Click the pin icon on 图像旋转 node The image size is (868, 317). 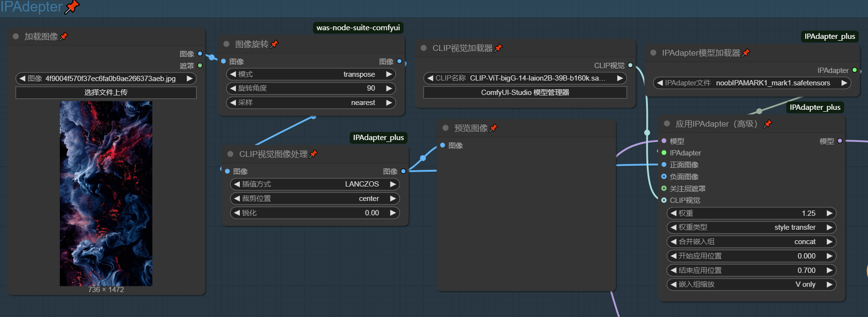point(274,44)
